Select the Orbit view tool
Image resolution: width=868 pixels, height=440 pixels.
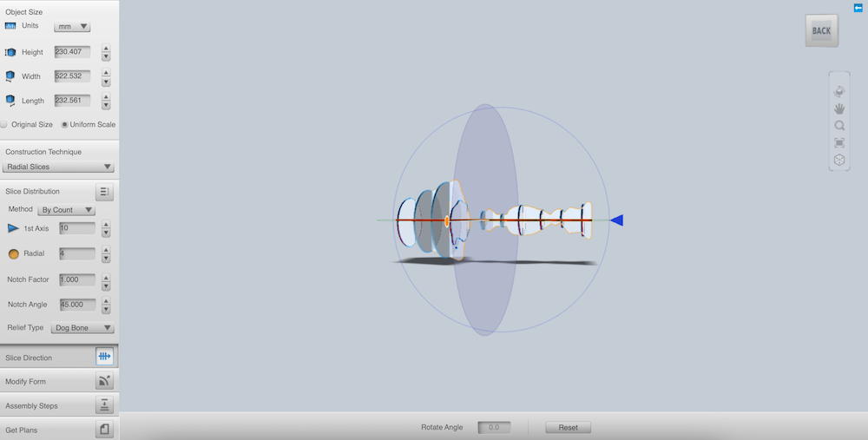pyautogui.click(x=839, y=91)
